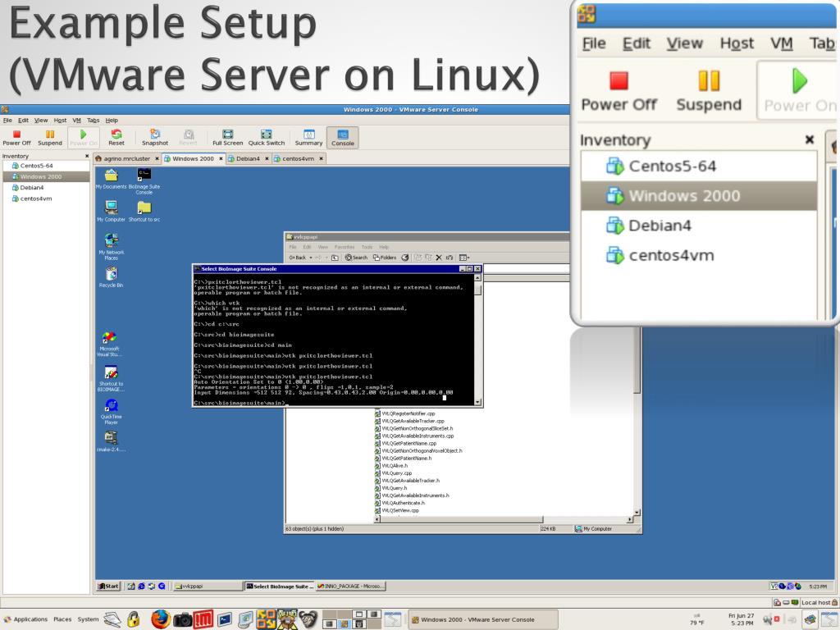Open the Edit menu in the magnified inset
Viewport: 840px width, 630px height.
(x=637, y=43)
